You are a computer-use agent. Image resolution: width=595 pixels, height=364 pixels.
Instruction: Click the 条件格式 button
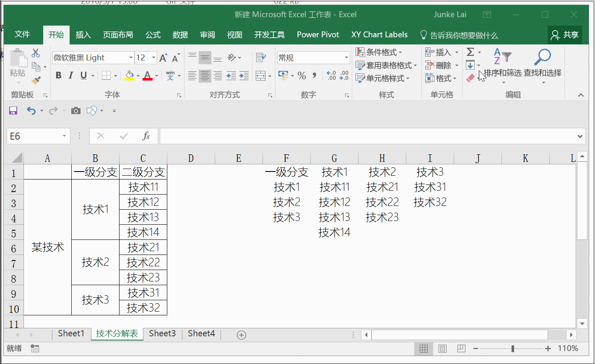pyautogui.click(x=379, y=52)
